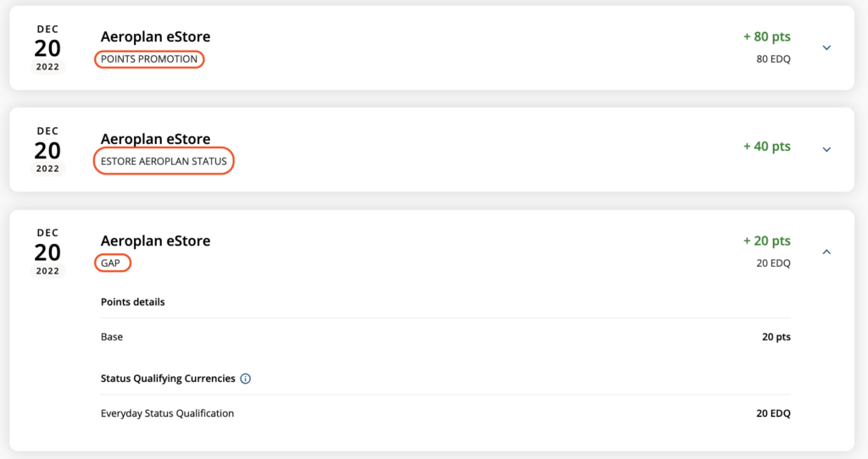868x459 pixels.
Task: Click the bold 20 pts Base value
Action: (776, 337)
